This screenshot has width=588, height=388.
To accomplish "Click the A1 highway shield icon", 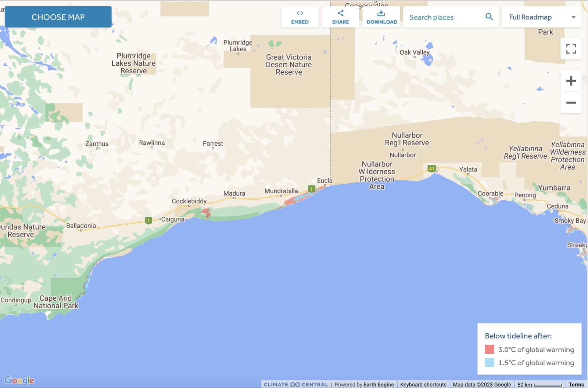I will coord(432,169).
